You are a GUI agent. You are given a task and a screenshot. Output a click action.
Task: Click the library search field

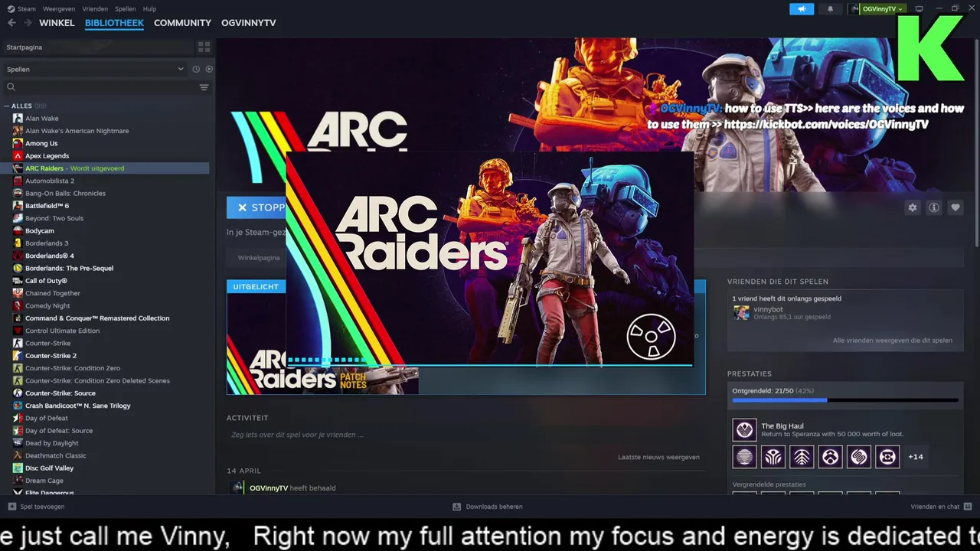pyautogui.click(x=106, y=87)
